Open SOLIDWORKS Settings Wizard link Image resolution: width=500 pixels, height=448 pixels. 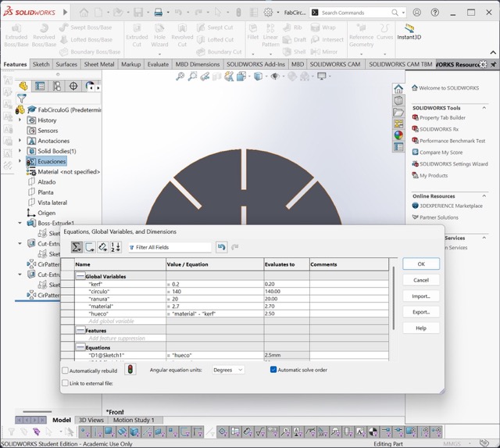pos(453,164)
